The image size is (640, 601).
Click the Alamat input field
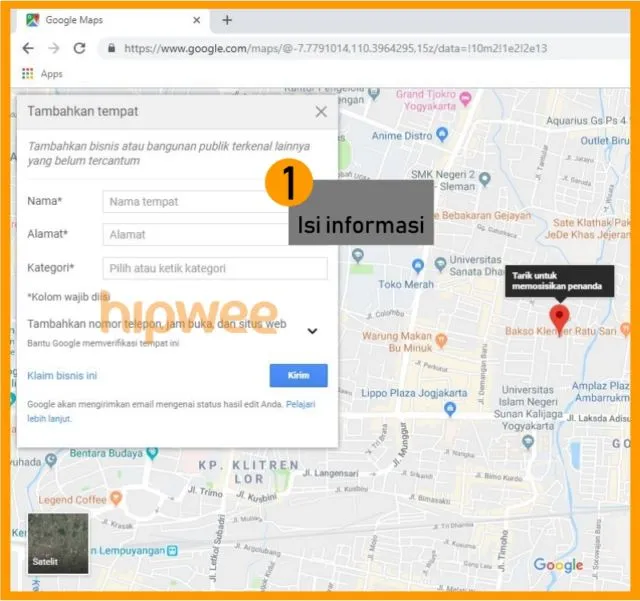(196, 235)
